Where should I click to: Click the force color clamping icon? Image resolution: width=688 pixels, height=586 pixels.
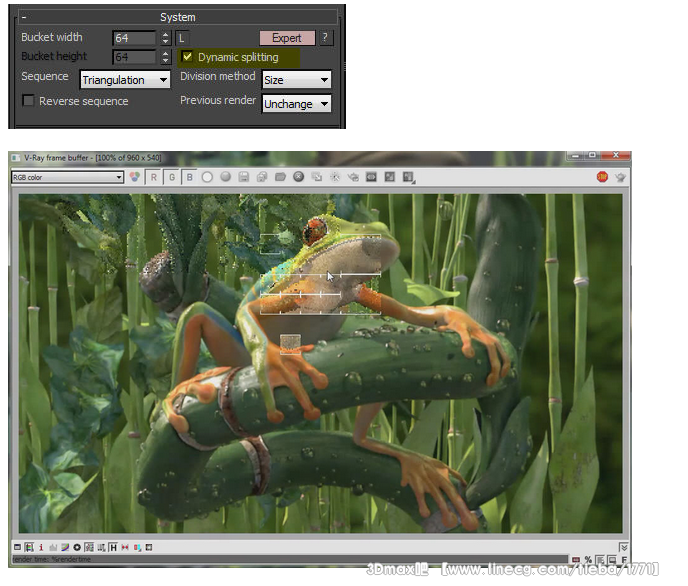[x=29, y=547]
